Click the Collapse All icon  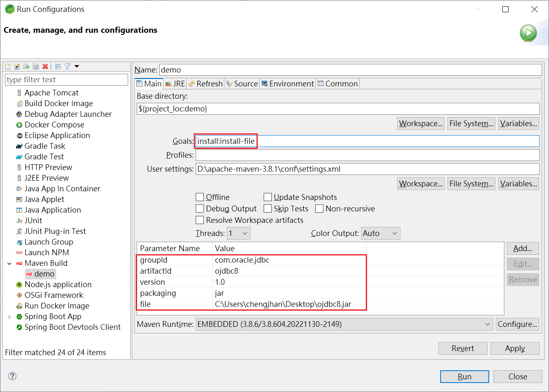[58, 66]
